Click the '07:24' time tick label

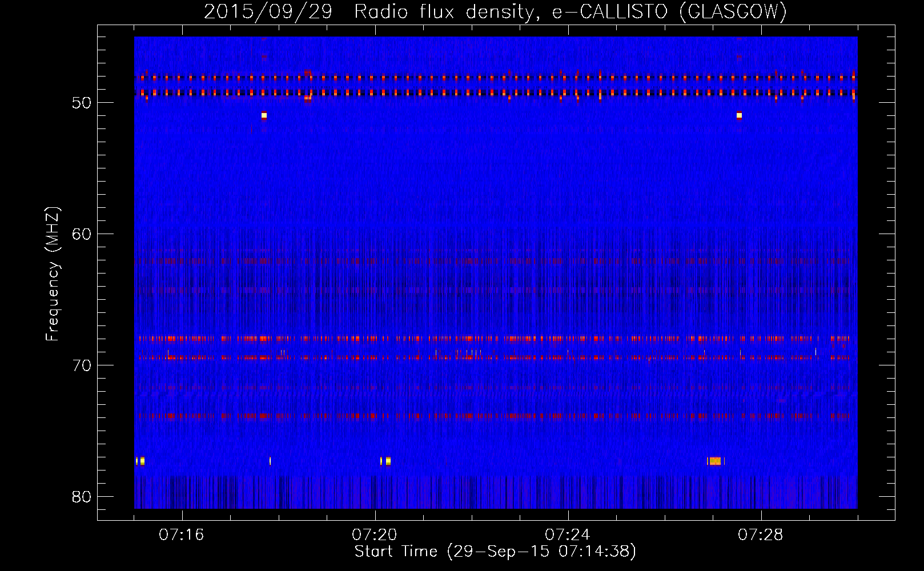568,535
